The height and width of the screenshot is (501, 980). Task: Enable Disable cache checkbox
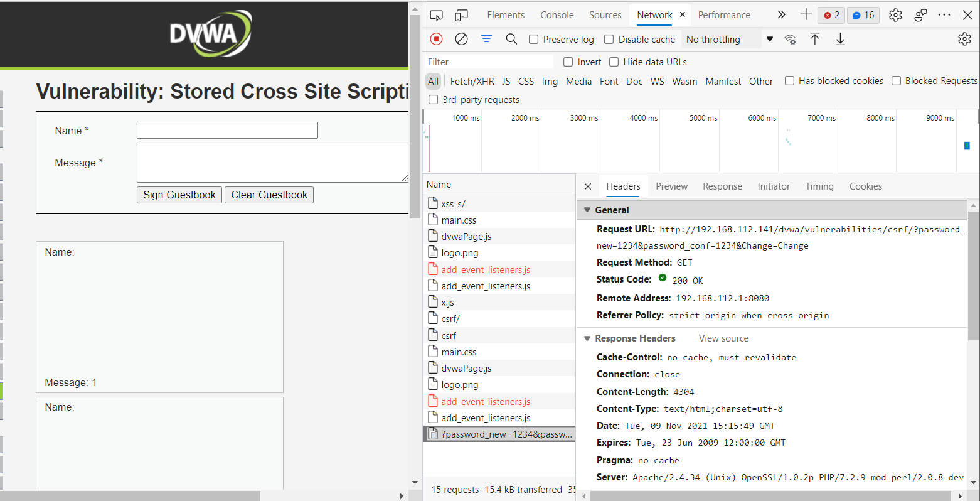[x=609, y=40]
